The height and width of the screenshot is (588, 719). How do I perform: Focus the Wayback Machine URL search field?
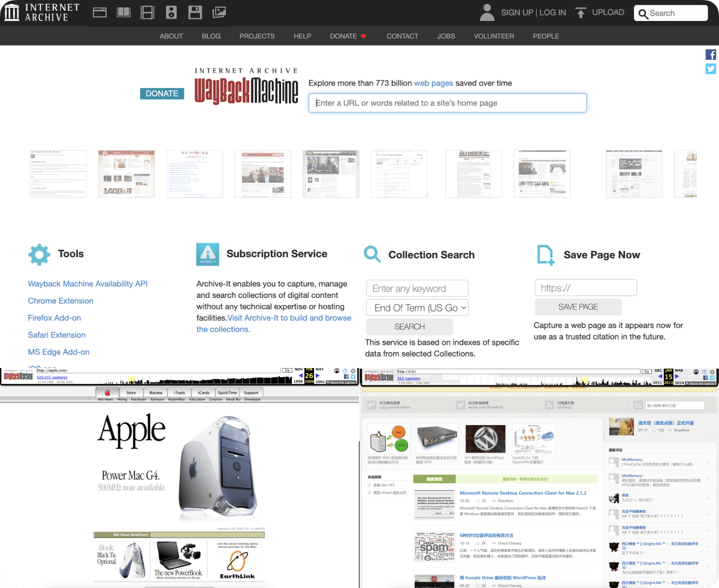pos(448,103)
